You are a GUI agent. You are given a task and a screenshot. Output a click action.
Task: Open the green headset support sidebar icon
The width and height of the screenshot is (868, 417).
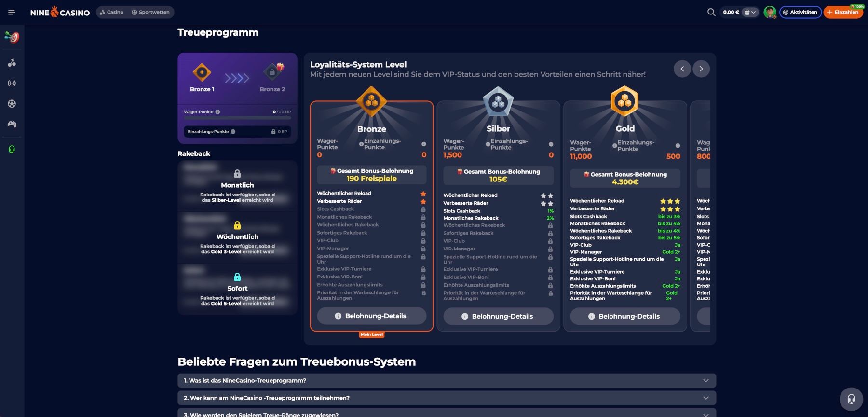(x=12, y=150)
